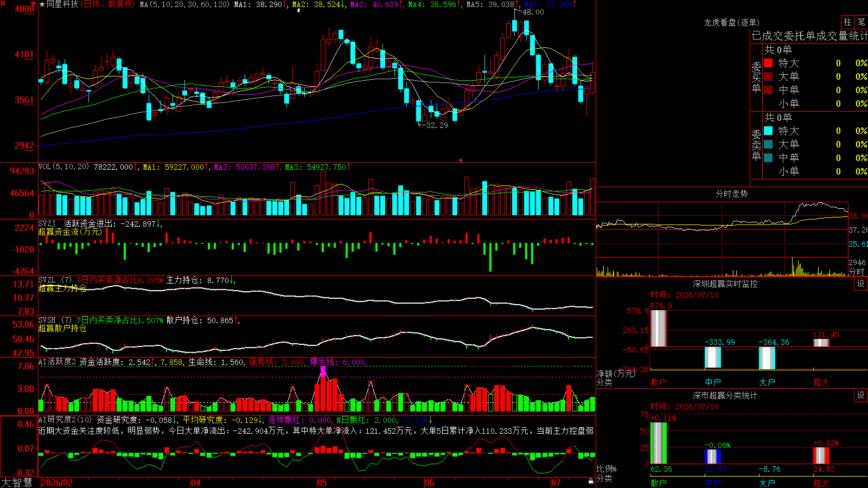Click the 委买单 特大 row

pyautogui.click(x=815, y=63)
